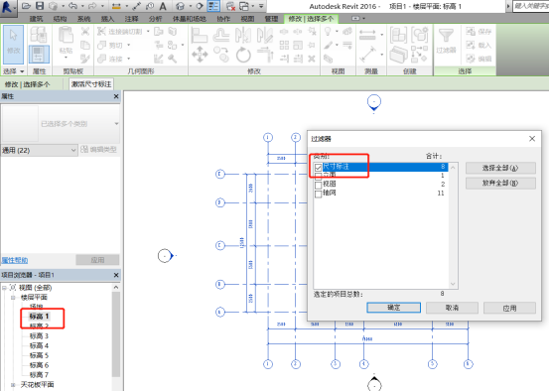The height and width of the screenshot is (392, 550).
Task: Check the 视图 checkbox in the filter dialog
Action: (x=318, y=185)
